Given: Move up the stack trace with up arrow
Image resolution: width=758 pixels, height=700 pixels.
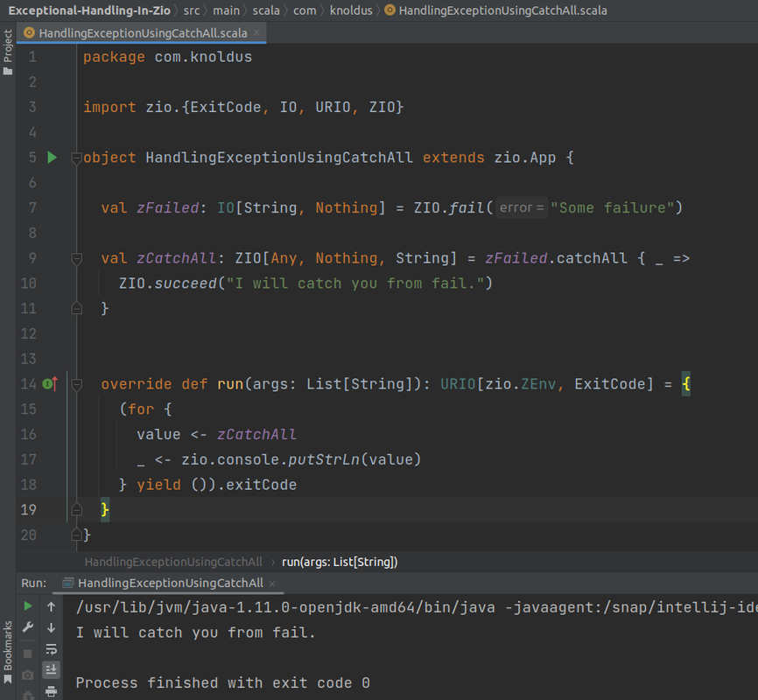Looking at the screenshot, I should tap(52, 606).
